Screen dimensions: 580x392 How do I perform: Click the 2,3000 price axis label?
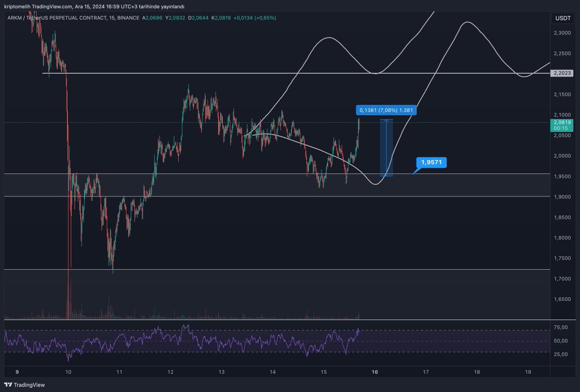563,33
